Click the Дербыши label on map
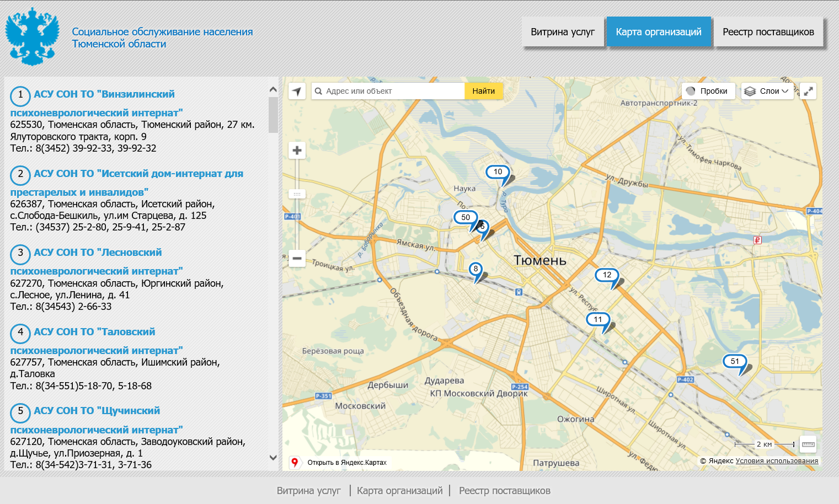 point(388,385)
